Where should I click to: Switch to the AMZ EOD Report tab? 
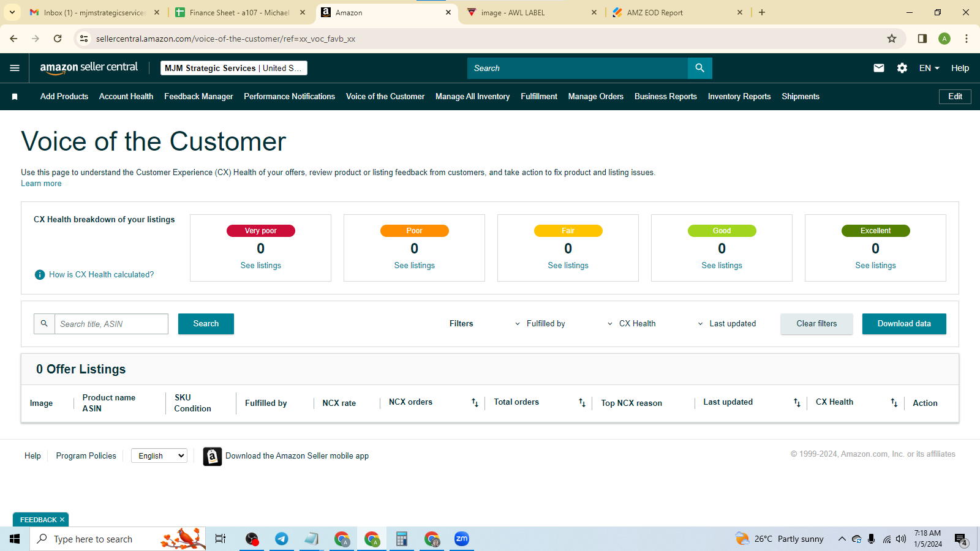[677, 12]
